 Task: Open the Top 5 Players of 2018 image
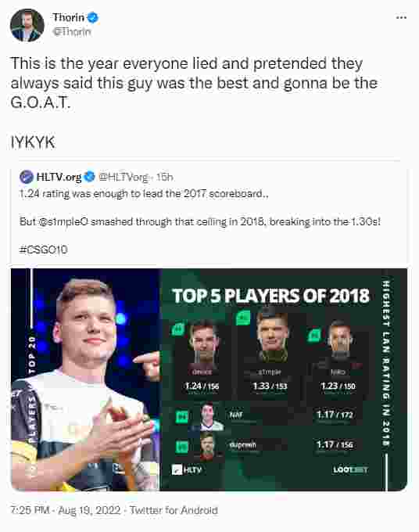point(209,379)
